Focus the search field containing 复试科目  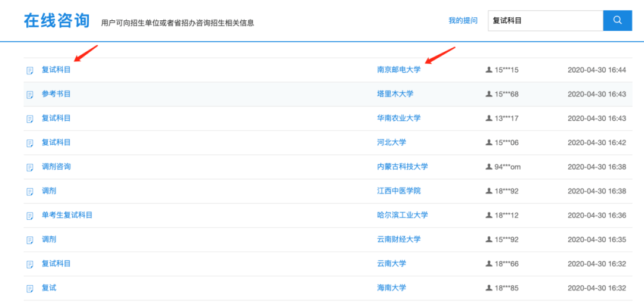[x=545, y=21]
